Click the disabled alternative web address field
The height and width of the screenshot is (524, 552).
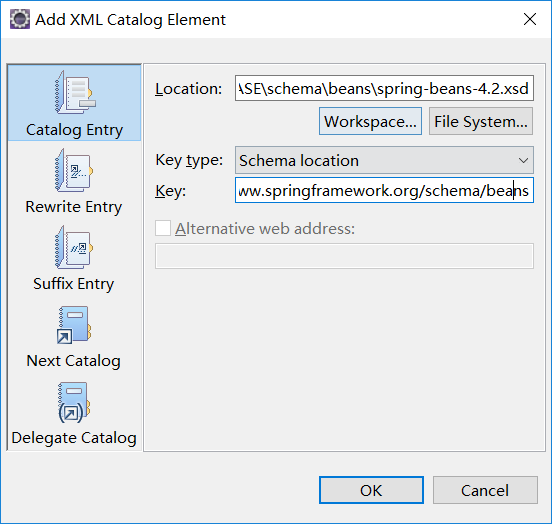(344, 256)
